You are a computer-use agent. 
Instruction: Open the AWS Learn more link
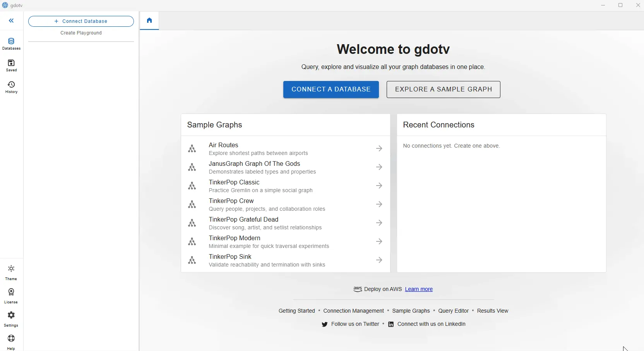419,289
